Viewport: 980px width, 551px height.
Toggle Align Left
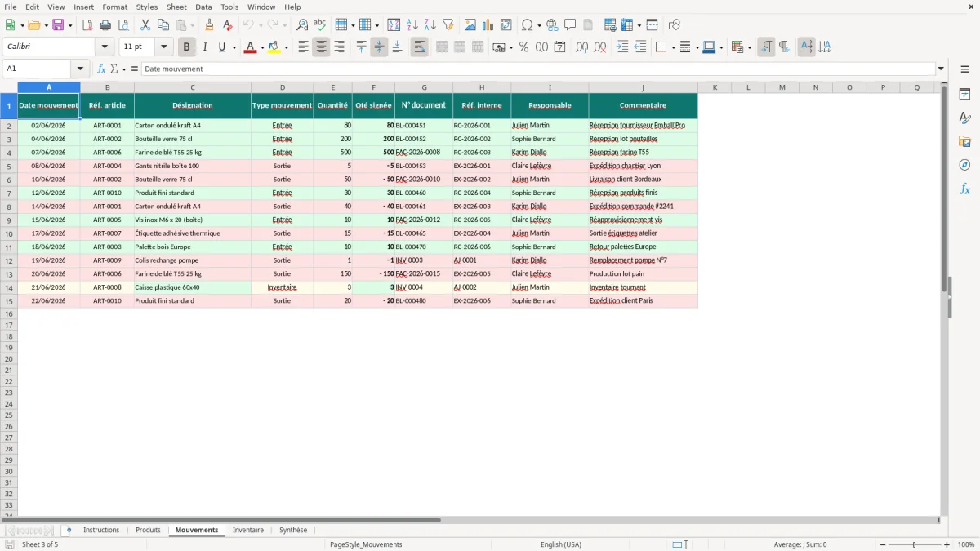[x=303, y=47]
